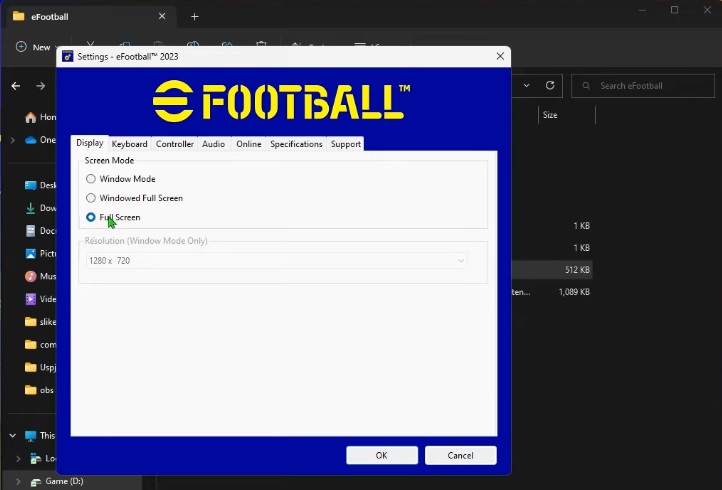Open Downloads in the sidebar
Viewport: 722px width, 490px height.
point(41,208)
